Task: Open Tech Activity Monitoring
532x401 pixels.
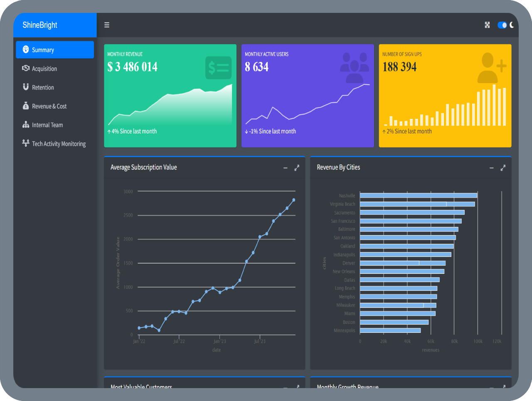Action: click(x=55, y=143)
